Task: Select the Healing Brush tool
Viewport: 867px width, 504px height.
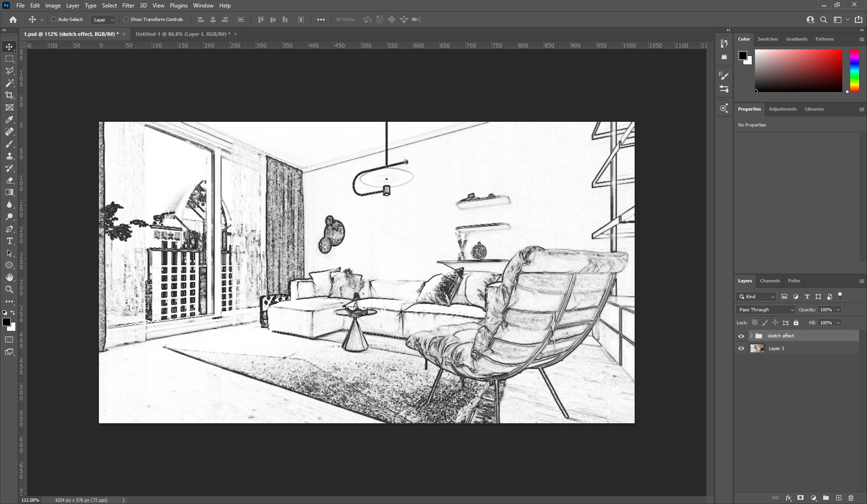Action: pyautogui.click(x=9, y=132)
